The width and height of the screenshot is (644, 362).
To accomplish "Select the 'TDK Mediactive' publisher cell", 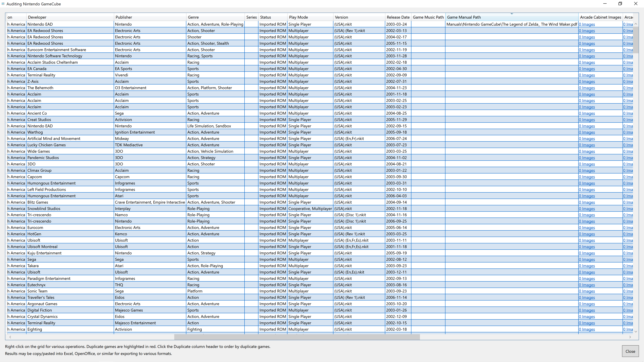I will [x=150, y=145].
